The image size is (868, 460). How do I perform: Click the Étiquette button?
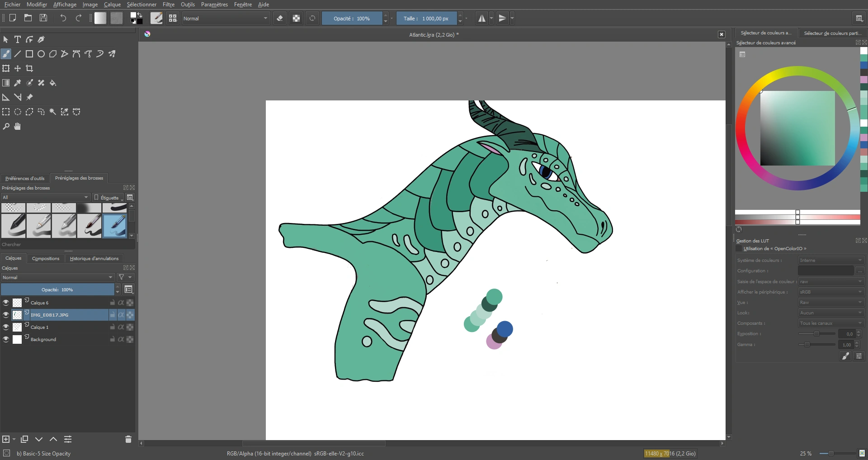[x=108, y=198]
